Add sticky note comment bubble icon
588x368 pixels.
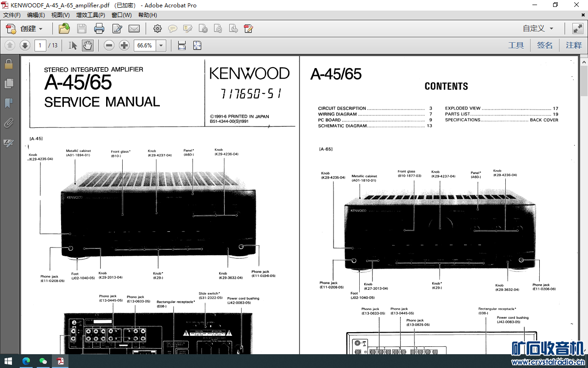click(173, 29)
